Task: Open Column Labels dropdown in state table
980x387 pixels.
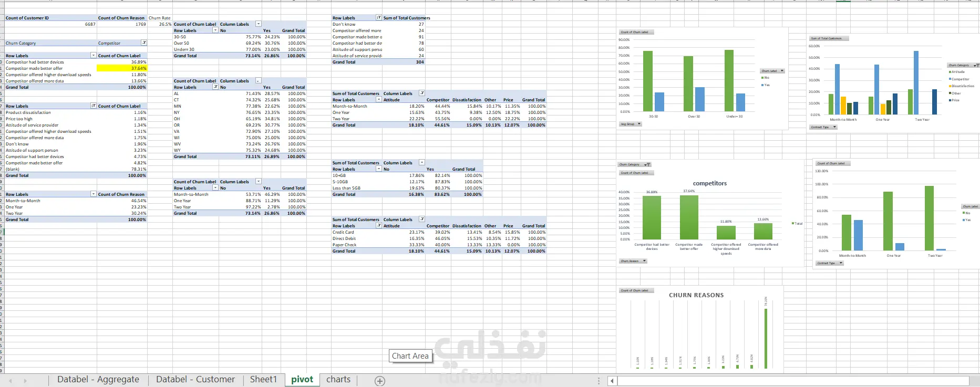Action: [x=258, y=81]
